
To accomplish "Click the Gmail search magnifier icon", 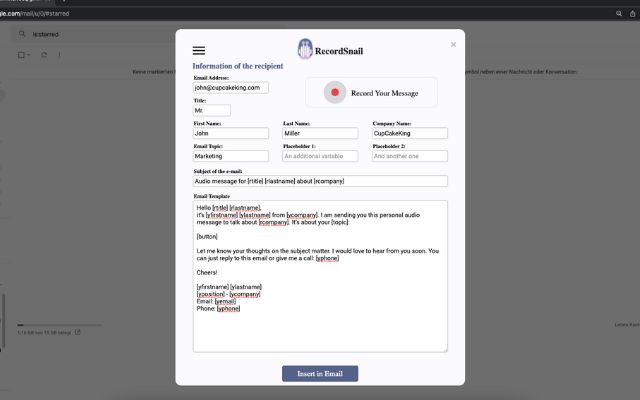I will coord(22,34).
